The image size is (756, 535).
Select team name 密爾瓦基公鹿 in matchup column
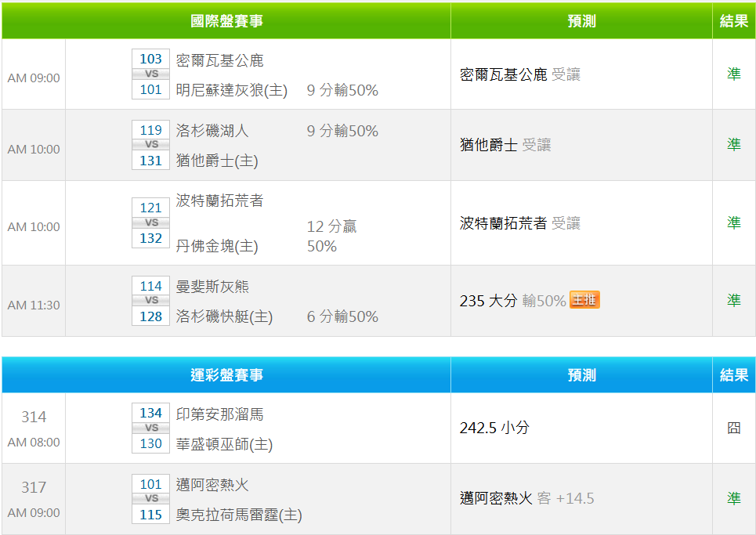(219, 60)
